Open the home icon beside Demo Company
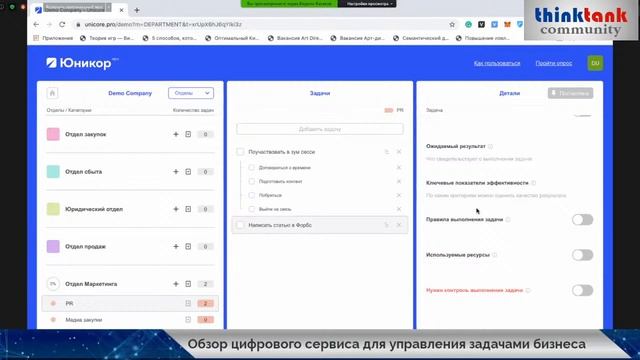This screenshot has width=640, height=360. coord(52,93)
